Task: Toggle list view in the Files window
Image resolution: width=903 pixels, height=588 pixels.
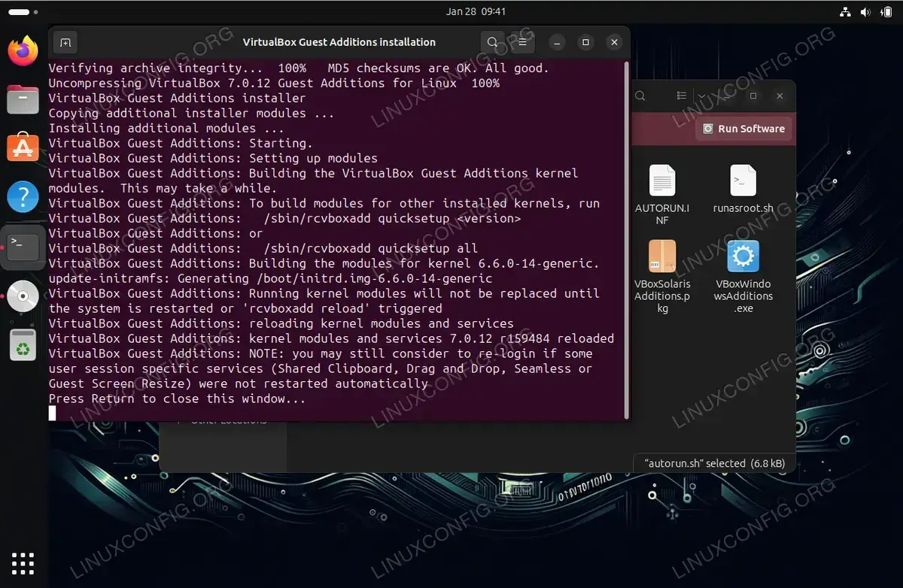Action: click(682, 96)
